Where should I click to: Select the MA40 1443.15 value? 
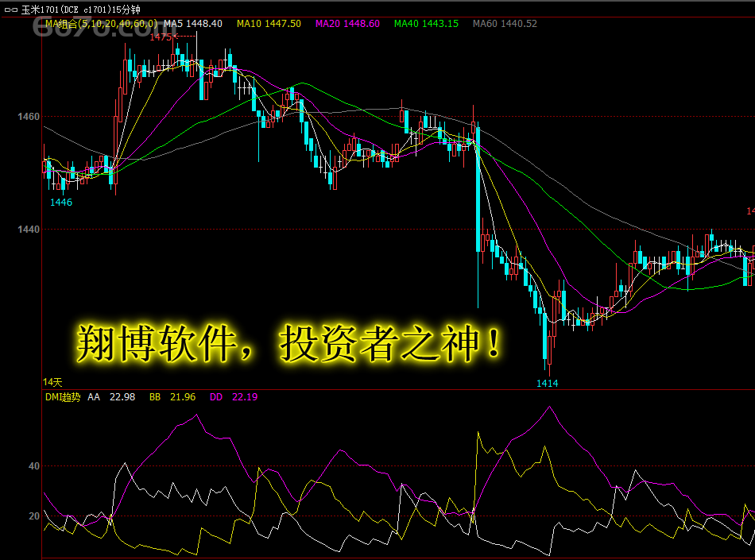coord(426,24)
